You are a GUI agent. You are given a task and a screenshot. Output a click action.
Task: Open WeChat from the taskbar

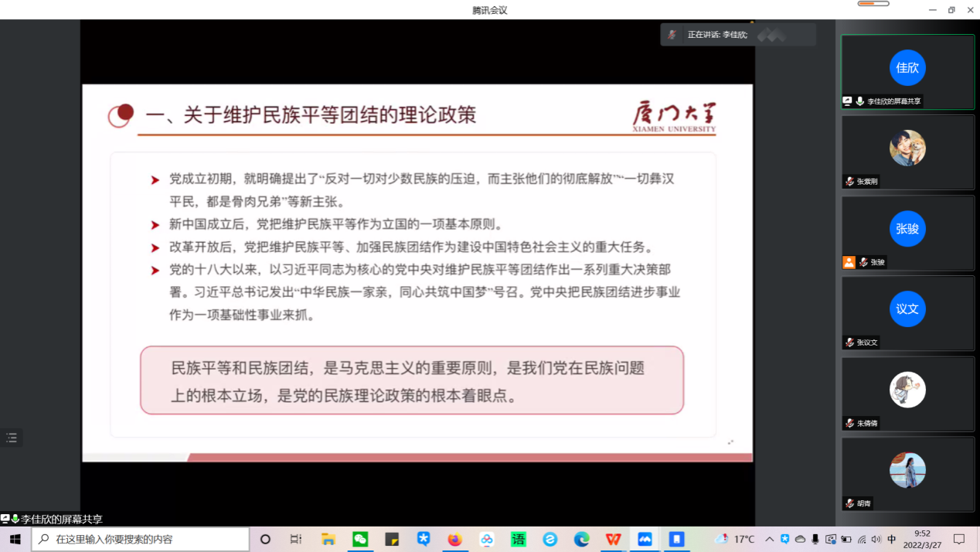(360, 539)
